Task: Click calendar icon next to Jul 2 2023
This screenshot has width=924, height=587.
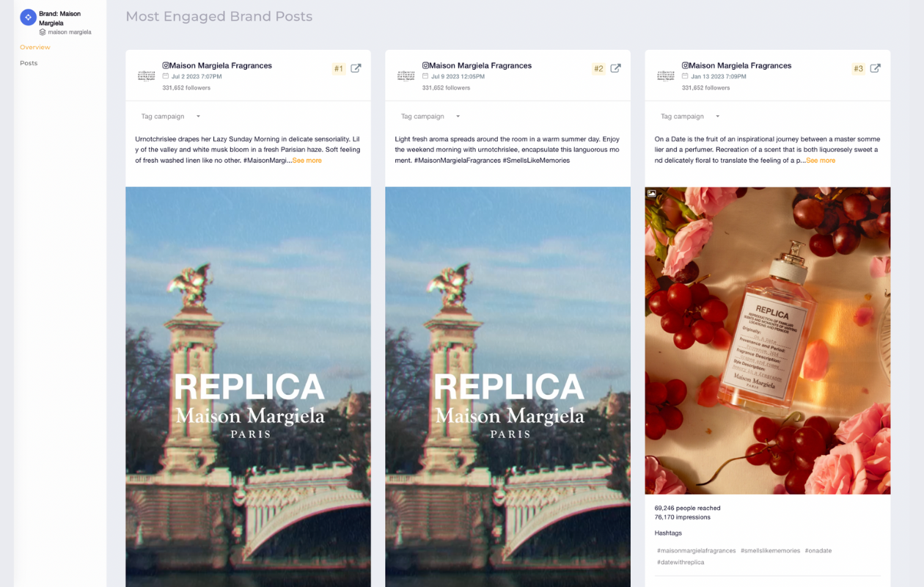Action: tap(166, 76)
